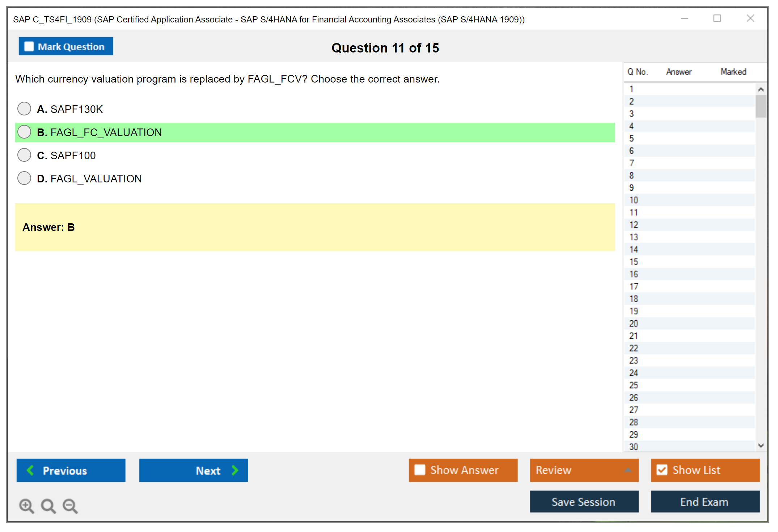
Task: Select option A SAPF130K
Action: pyautogui.click(x=24, y=109)
